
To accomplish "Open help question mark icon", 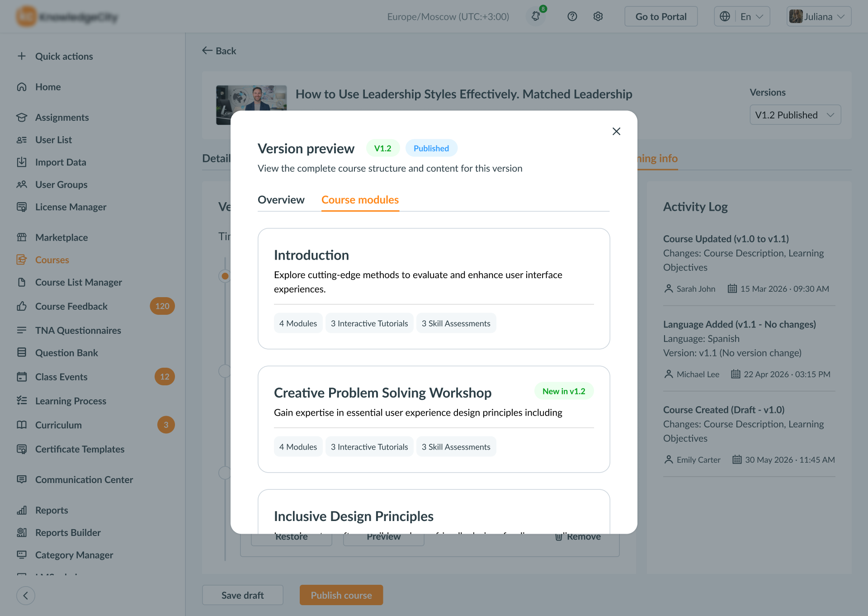I will coord(572,16).
